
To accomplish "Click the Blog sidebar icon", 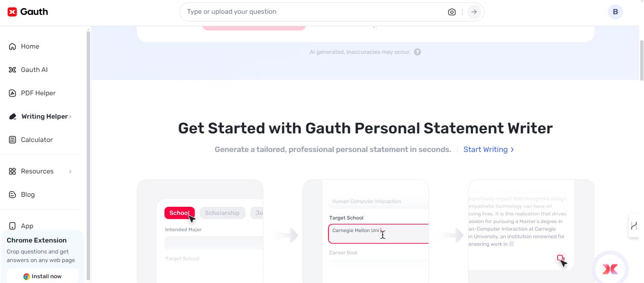I will click(12, 194).
